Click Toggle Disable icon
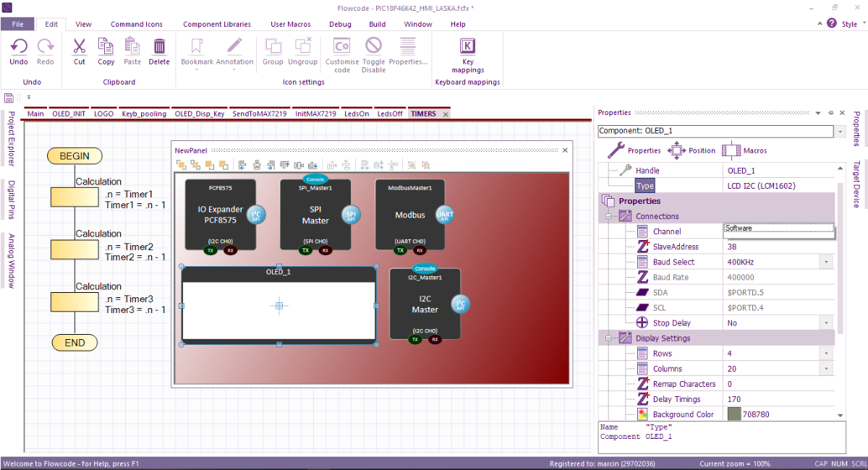The image size is (868, 470). 373,46
